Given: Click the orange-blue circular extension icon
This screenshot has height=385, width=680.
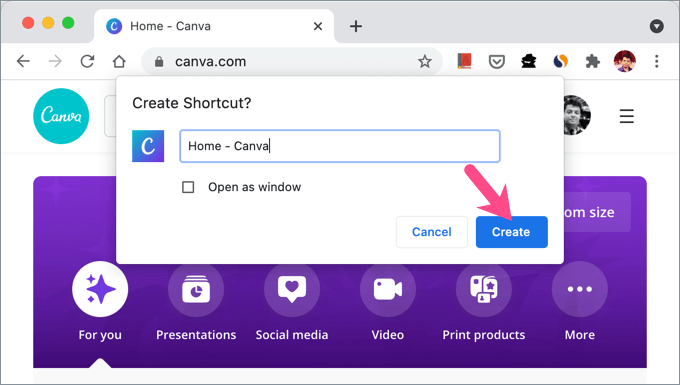Looking at the screenshot, I should [x=561, y=61].
